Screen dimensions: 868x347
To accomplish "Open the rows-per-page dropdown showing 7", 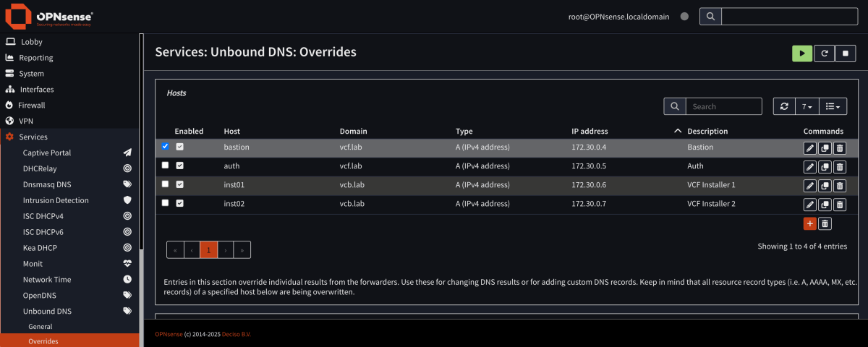I will point(807,106).
